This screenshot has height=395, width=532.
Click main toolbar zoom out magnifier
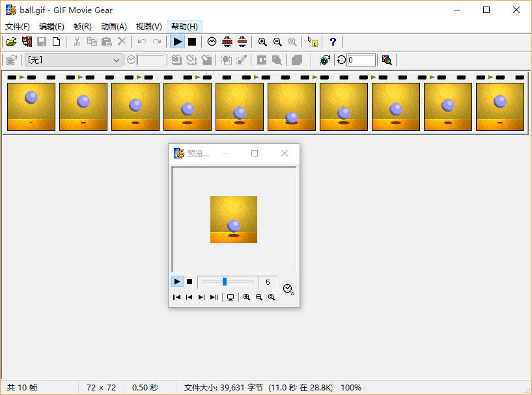coord(277,42)
